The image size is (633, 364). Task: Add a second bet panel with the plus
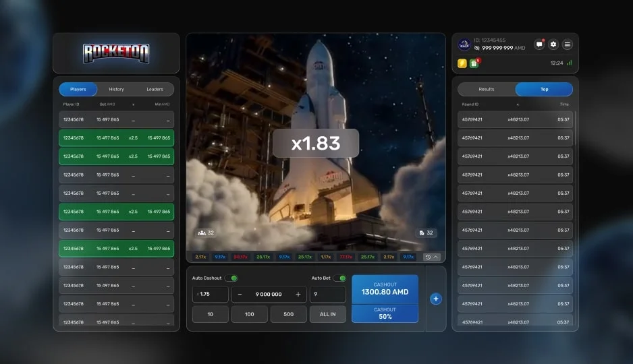click(435, 299)
